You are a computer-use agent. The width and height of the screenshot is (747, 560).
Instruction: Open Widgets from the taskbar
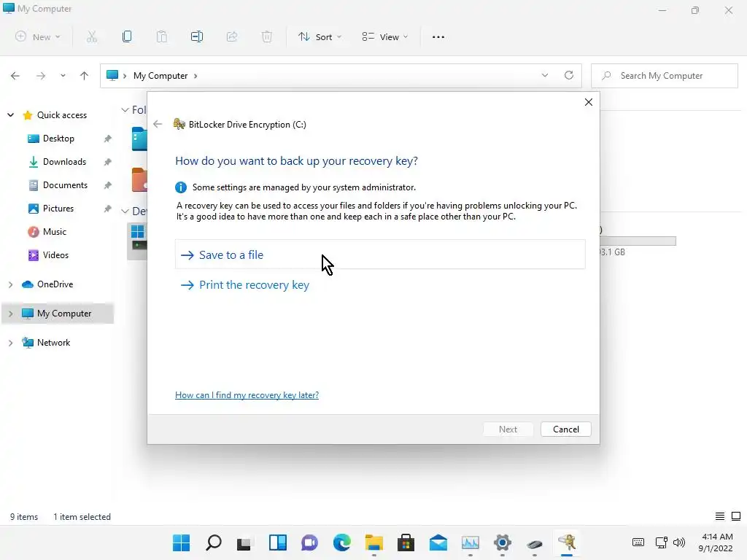[278, 542]
